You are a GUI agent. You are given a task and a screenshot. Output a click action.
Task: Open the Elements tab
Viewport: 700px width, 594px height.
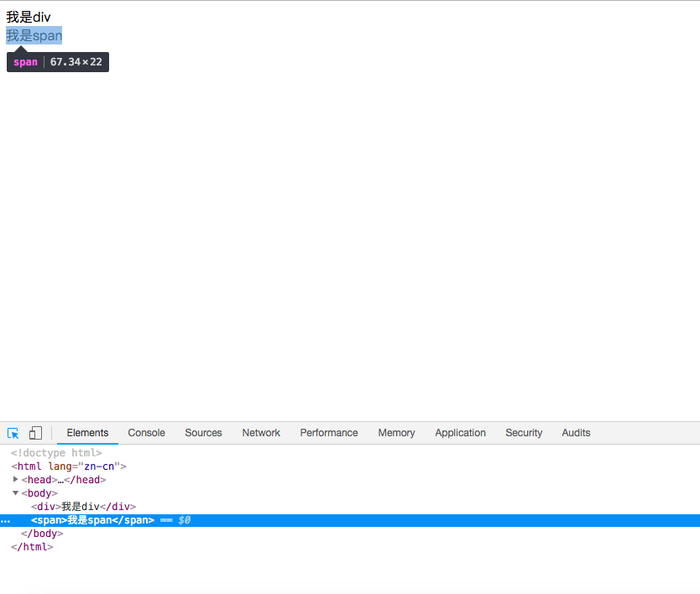[87, 433]
